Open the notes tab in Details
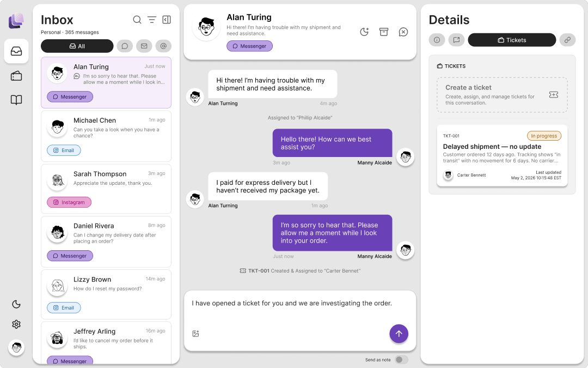The height and width of the screenshot is (368, 588). click(x=456, y=40)
